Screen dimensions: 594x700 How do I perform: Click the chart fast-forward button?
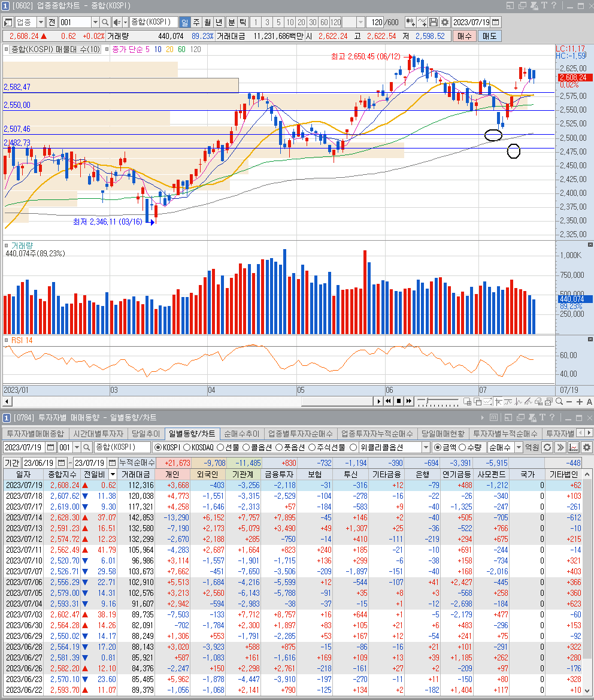coord(408,401)
